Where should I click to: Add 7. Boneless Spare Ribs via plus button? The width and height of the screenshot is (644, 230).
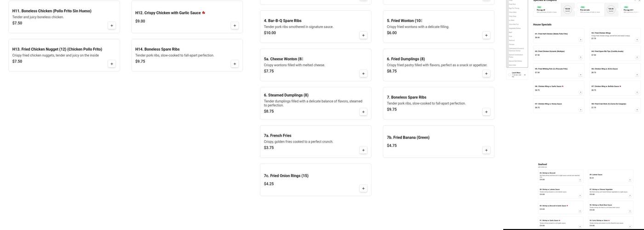point(486,112)
